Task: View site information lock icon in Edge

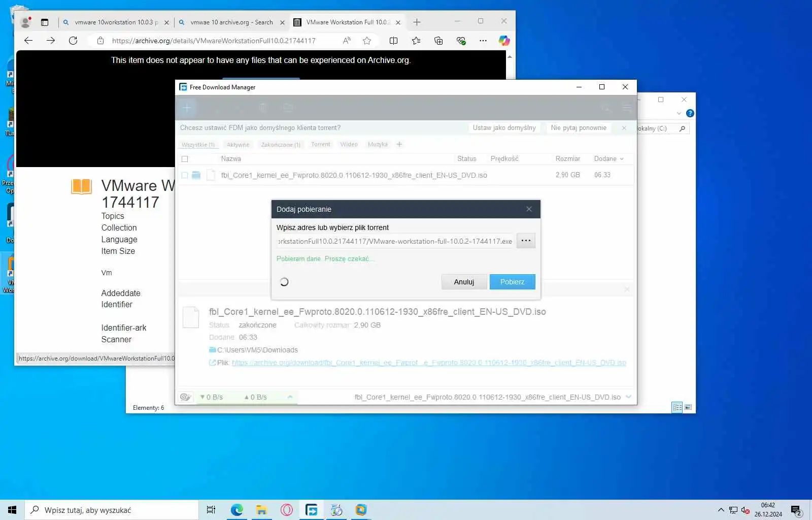Action: [x=100, y=41]
